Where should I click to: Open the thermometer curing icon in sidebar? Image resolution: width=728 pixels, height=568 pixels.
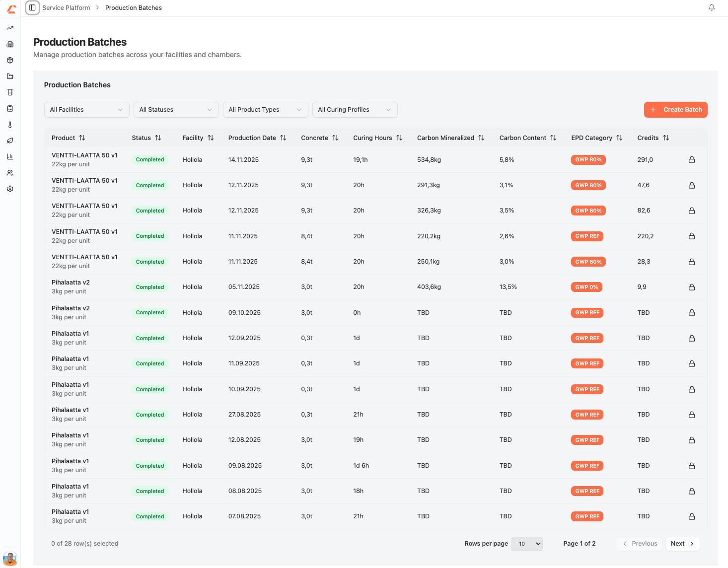10,124
